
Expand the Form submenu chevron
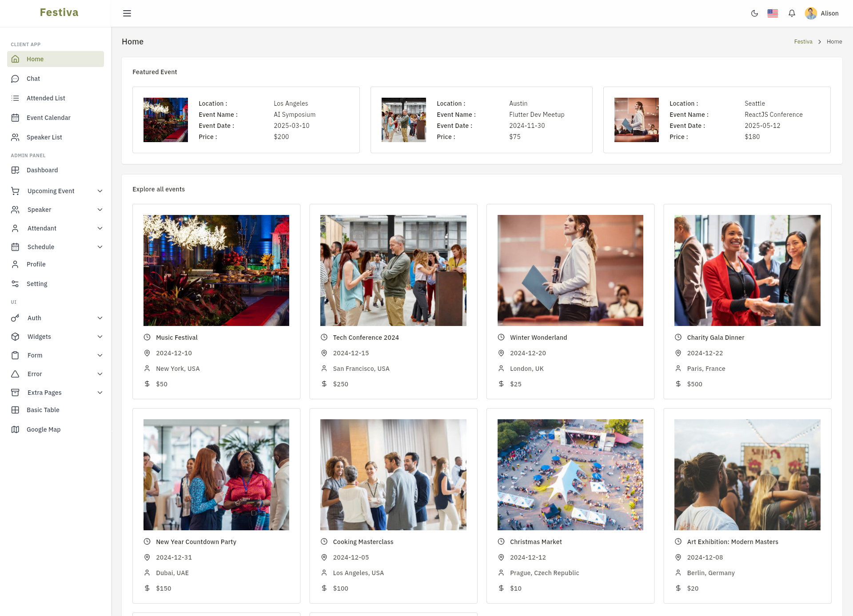pos(100,355)
